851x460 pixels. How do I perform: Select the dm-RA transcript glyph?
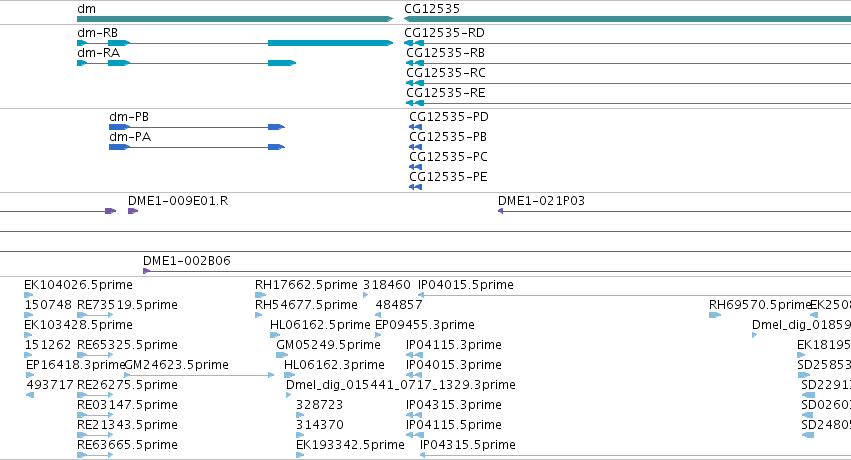click(187, 63)
